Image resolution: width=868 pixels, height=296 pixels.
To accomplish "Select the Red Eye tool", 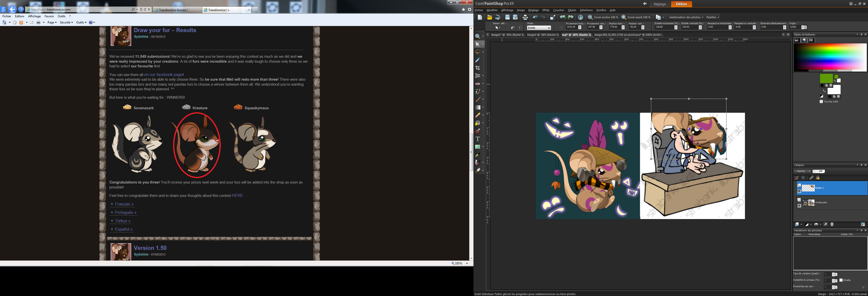I will [477, 84].
